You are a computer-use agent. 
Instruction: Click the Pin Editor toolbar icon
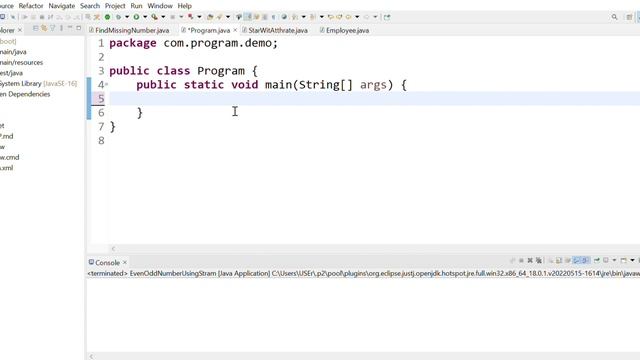click(387, 17)
